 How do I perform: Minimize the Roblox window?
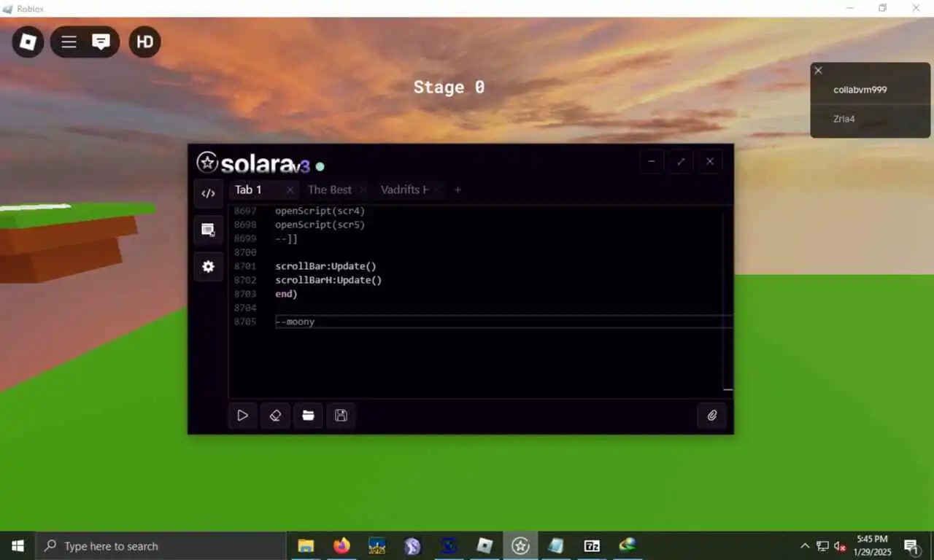pos(850,8)
